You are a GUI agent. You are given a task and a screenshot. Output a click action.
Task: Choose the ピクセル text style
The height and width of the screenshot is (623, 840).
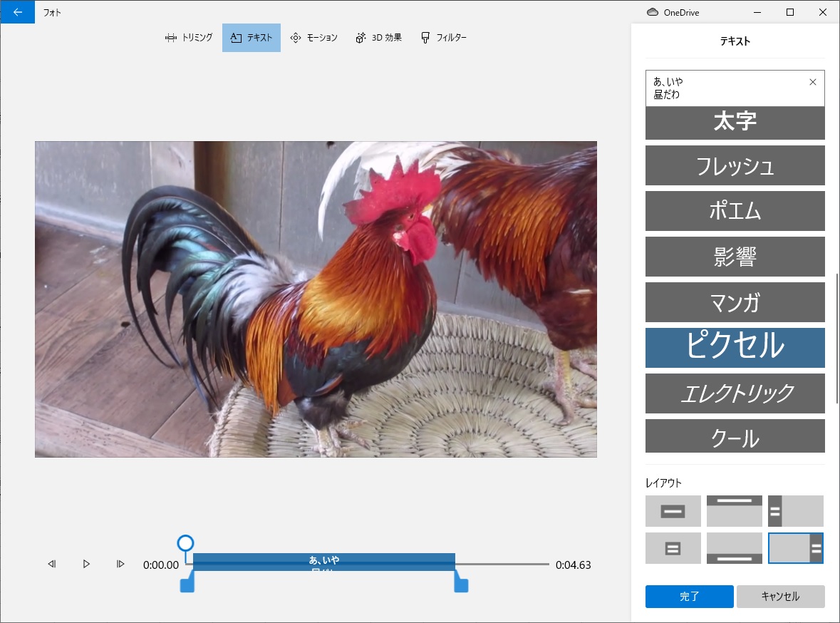(735, 348)
